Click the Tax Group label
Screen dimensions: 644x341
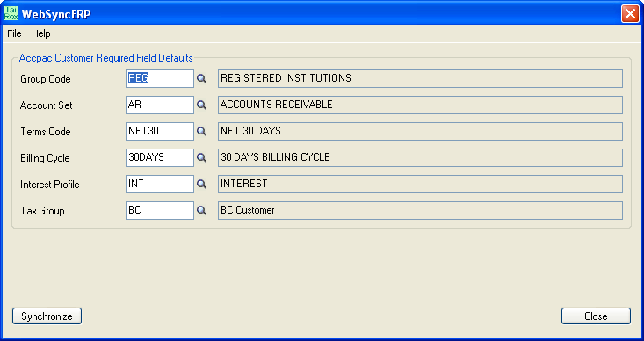click(42, 211)
